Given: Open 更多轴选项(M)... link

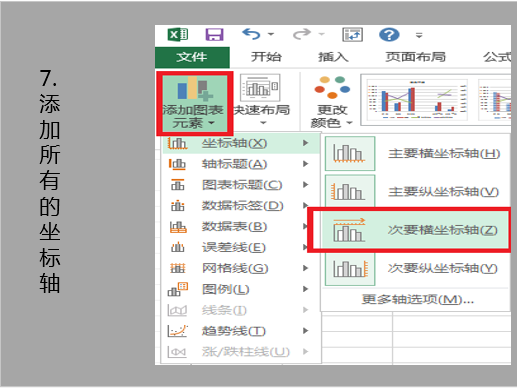Looking at the screenshot, I should (x=417, y=300).
